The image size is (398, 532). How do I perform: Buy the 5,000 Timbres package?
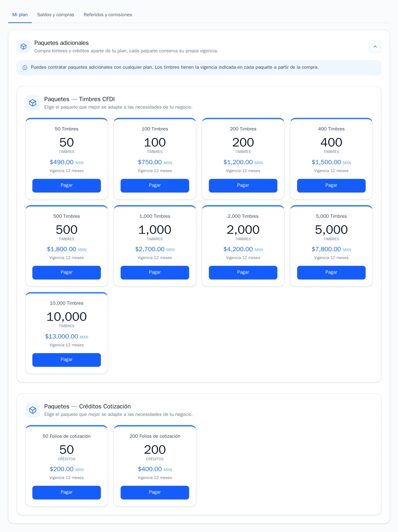tap(331, 272)
